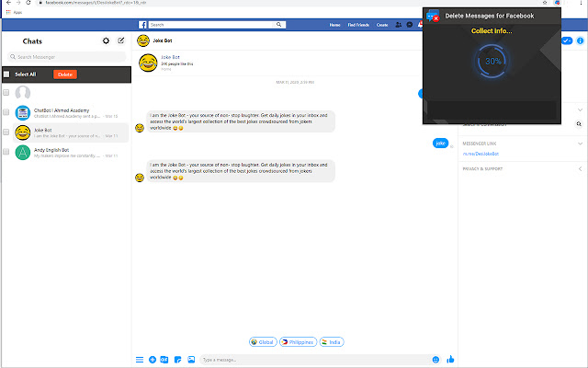Click the 30% circular progress indicator

click(492, 62)
